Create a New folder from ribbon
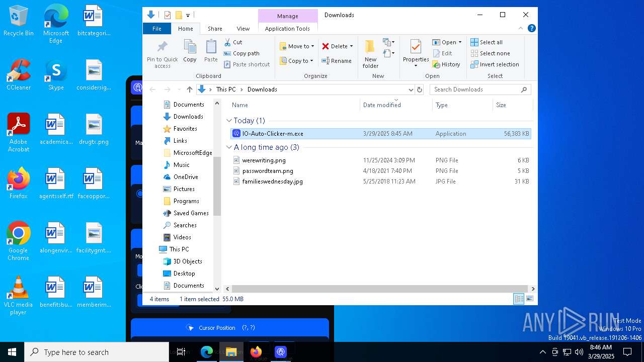The width and height of the screenshot is (644, 362). pos(370,54)
